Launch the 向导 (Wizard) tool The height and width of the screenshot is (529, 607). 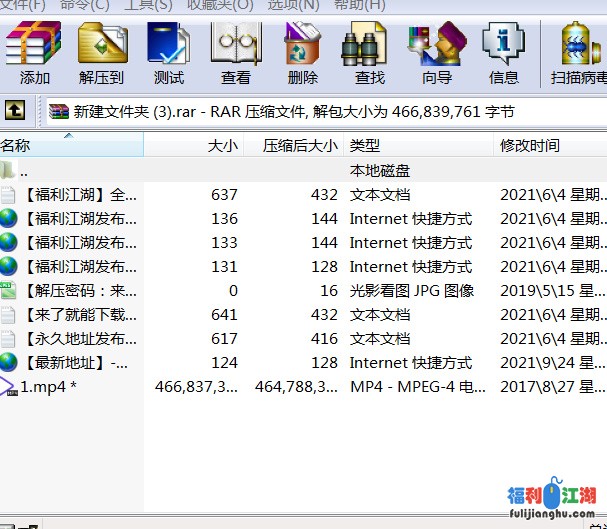pyautogui.click(x=436, y=54)
